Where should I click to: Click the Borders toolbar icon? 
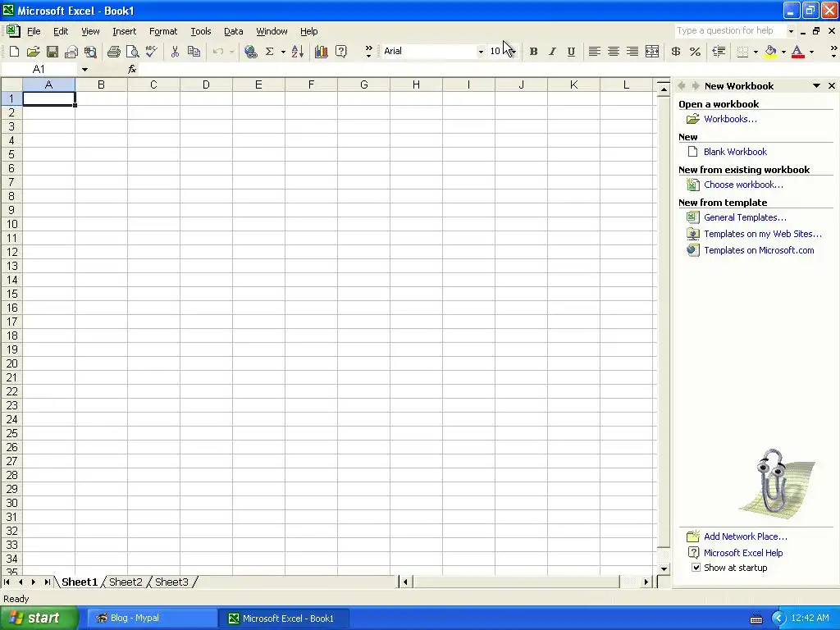pyautogui.click(x=742, y=52)
